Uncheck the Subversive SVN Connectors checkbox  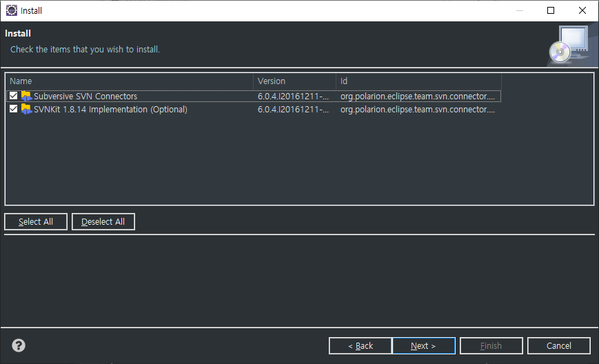point(13,96)
